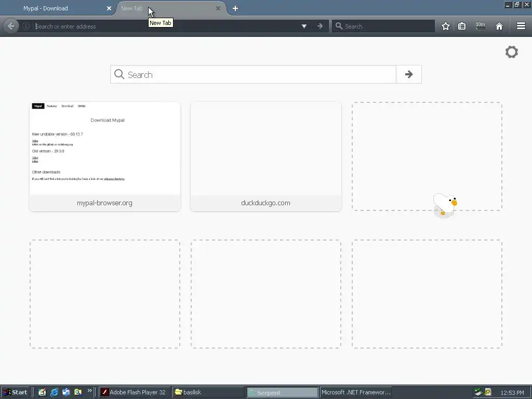Open the Windows Start menu

15,392
